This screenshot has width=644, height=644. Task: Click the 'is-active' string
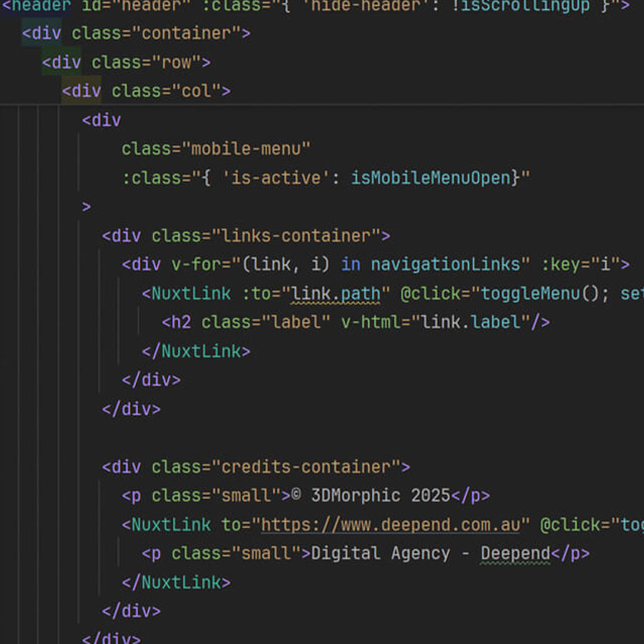275,178
